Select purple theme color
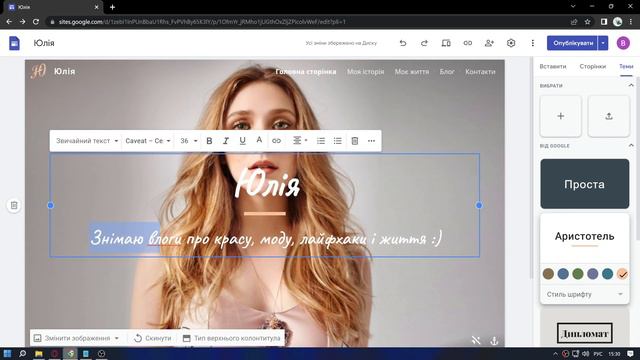 (592, 274)
